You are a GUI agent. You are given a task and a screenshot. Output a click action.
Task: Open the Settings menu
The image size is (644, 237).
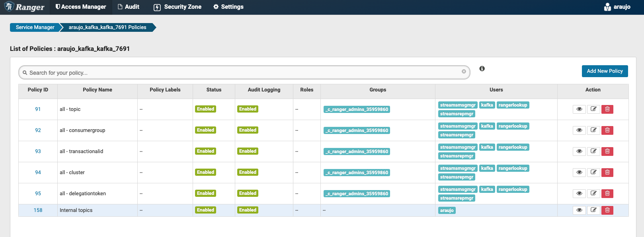click(228, 7)
